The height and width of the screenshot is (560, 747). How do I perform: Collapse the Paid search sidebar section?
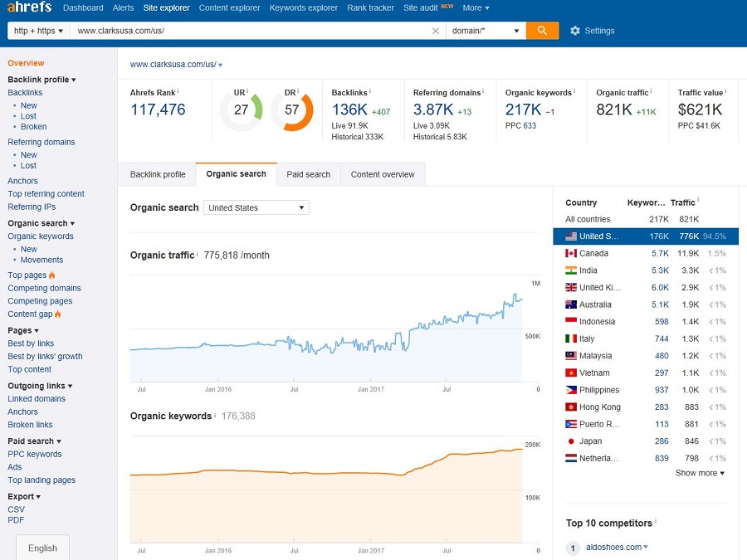tap(34, 441)
